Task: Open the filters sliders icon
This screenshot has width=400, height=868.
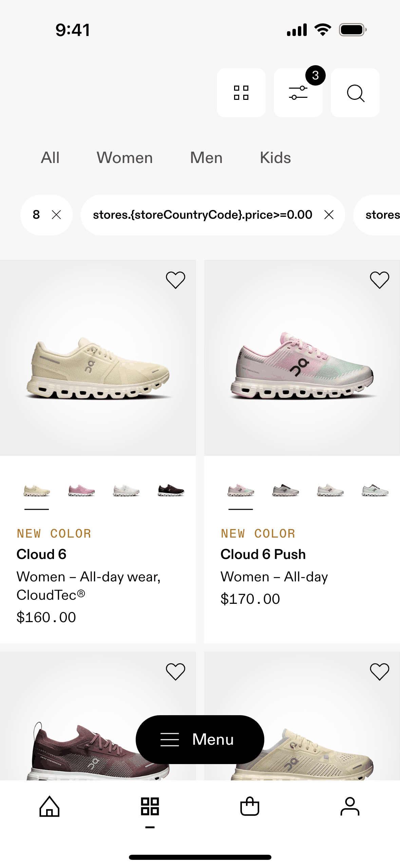Action: [298, 93]
